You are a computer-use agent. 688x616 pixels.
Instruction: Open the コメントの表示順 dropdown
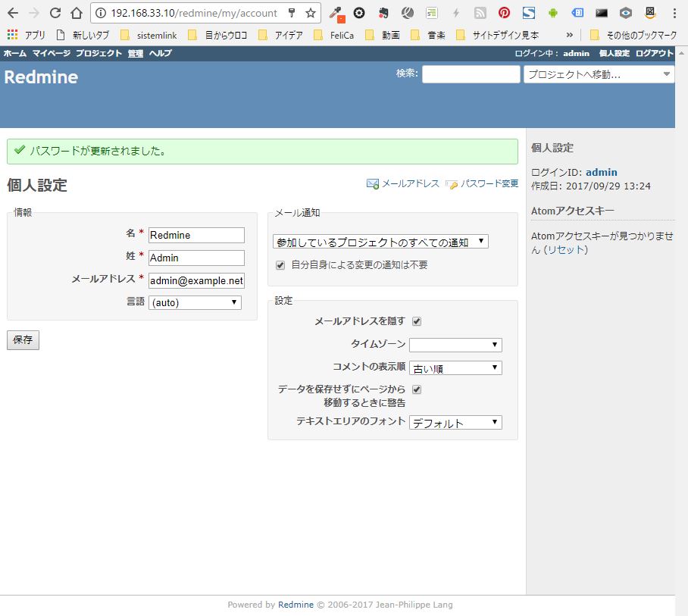pyautogui.click(x=455, y=367)
